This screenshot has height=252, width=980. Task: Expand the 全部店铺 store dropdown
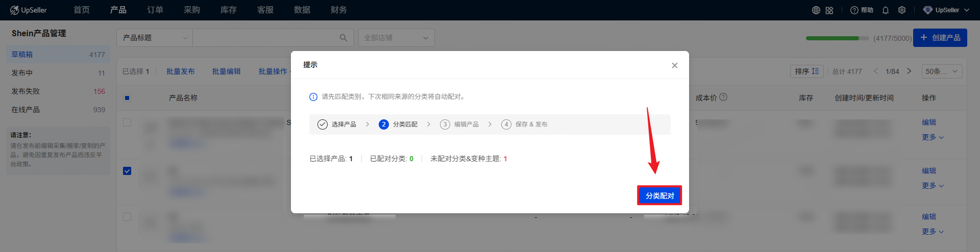396,38
